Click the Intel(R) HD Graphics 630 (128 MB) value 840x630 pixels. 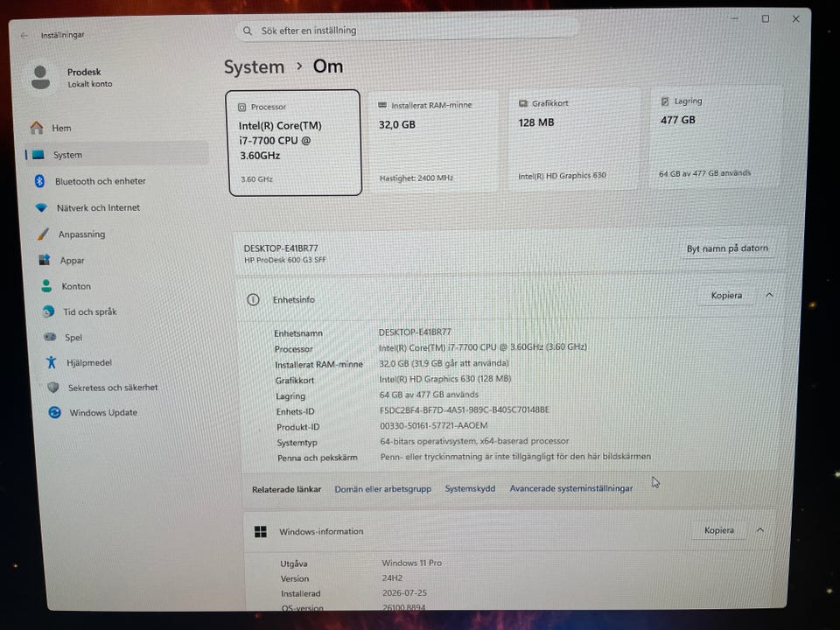445,379
